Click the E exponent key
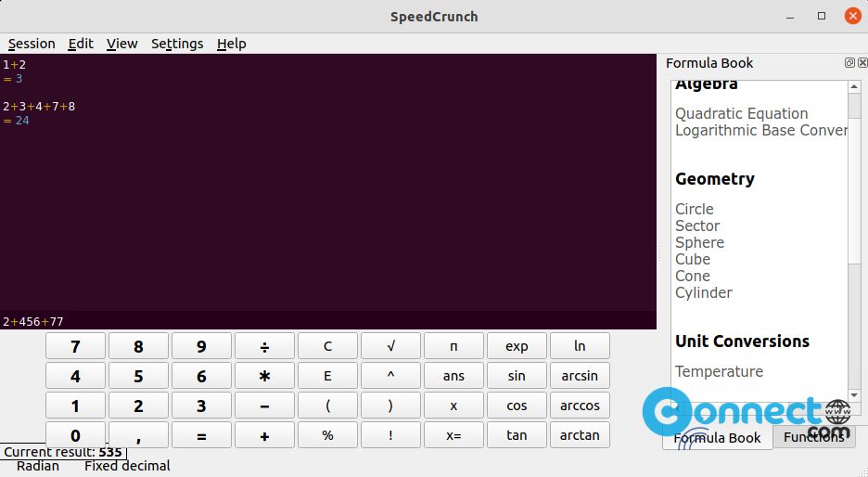 [x=327, y=376]
